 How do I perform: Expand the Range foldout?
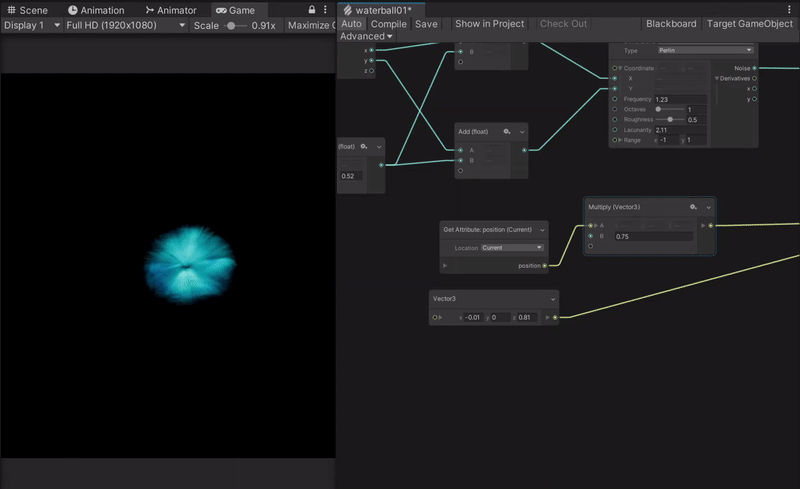(620, 140)
